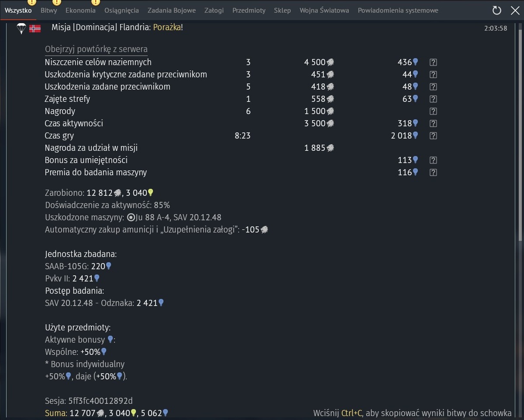The height and width of the screenshot is (420, 524).
Task: Open help icon for Czas gry row
Action: 433,136
